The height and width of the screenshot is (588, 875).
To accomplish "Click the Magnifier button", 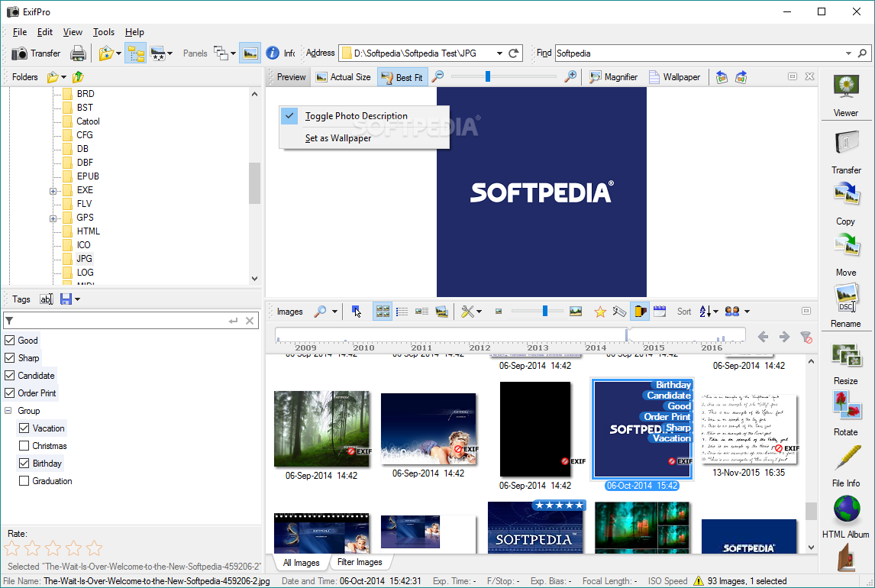I will 614,77.
